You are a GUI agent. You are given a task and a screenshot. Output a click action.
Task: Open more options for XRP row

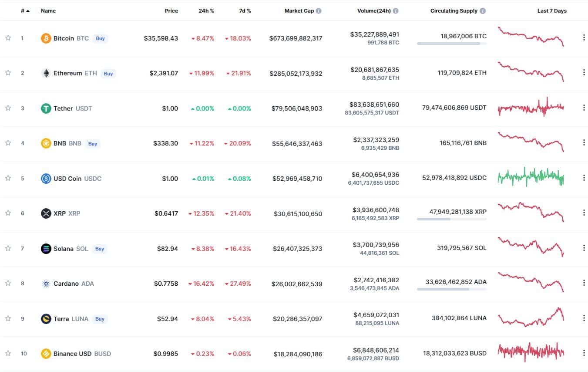tap(584, 213)
